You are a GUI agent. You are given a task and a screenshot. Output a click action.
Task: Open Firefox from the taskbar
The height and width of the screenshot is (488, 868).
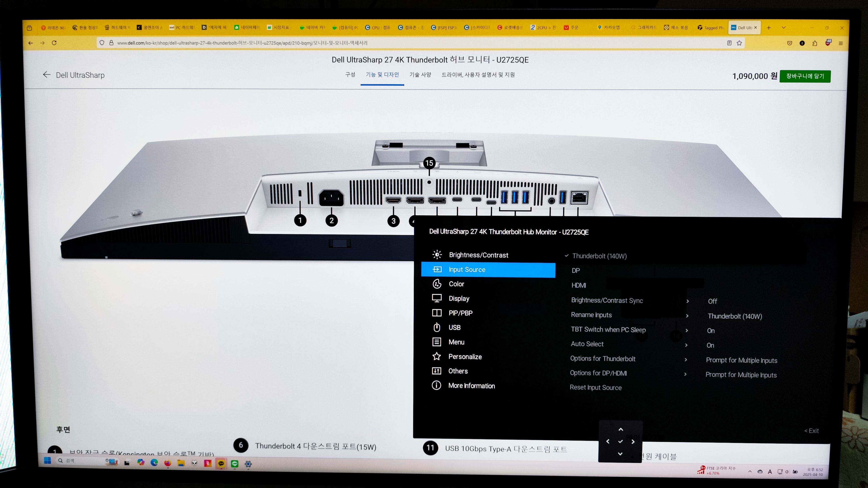point(167,463)
